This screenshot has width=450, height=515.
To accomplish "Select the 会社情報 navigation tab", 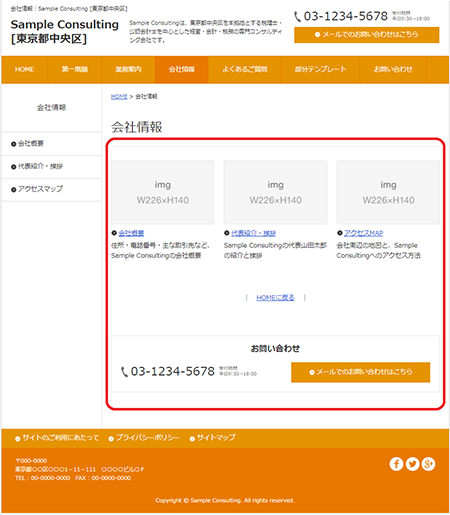I will [182, 69].
